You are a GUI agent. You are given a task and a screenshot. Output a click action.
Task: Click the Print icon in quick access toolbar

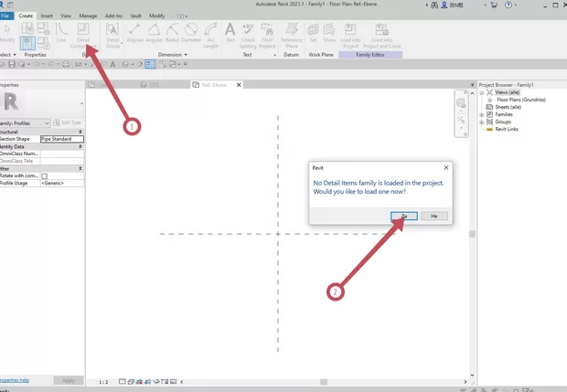[66, 64]
